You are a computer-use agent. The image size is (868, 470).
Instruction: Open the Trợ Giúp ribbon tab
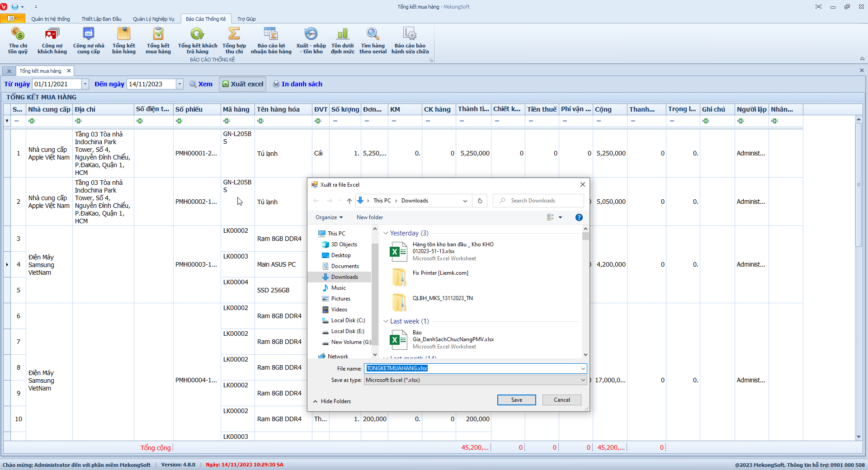246,19
